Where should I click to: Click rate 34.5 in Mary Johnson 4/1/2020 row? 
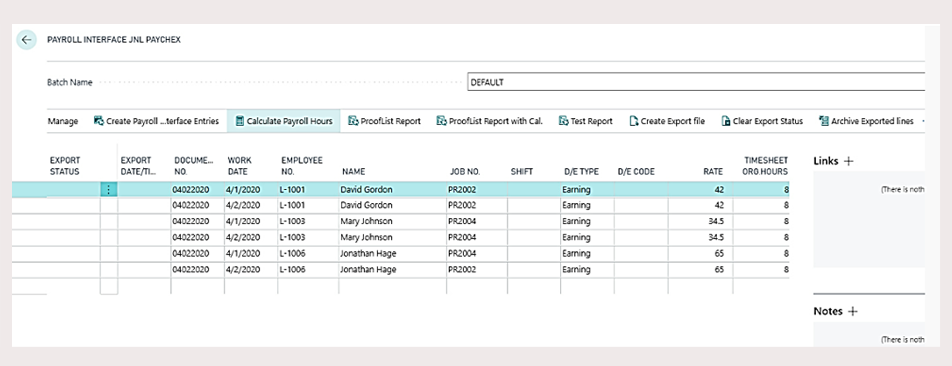(716, 222)
